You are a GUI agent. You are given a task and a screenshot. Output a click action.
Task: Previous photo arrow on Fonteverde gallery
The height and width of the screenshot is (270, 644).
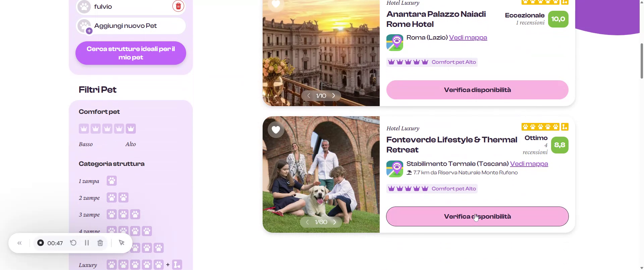coord(307,222)
